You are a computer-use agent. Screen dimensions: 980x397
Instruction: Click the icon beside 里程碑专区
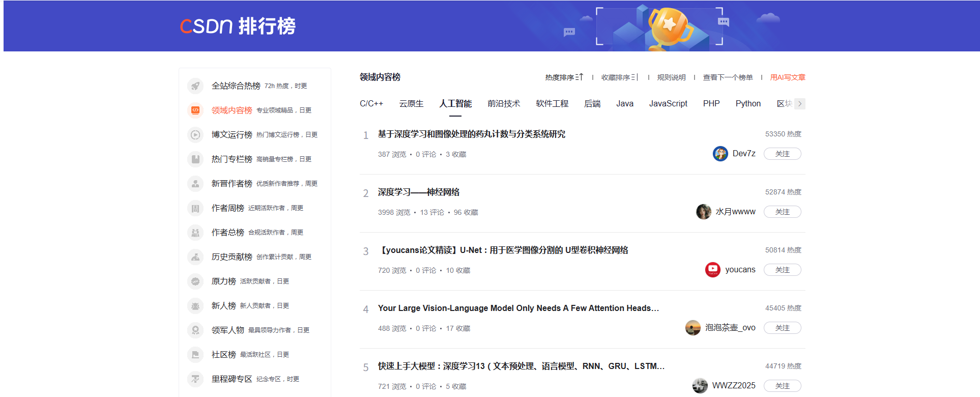click(x=195, y=379)
